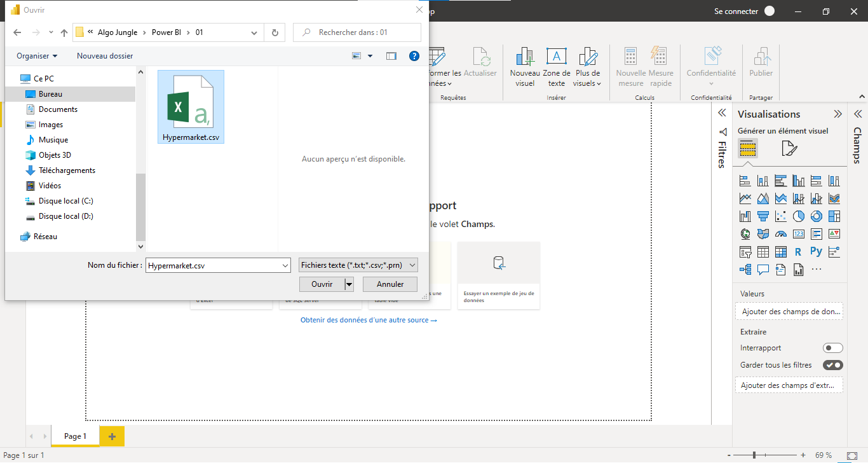Select the area chart visual icon

click(763, 198)
